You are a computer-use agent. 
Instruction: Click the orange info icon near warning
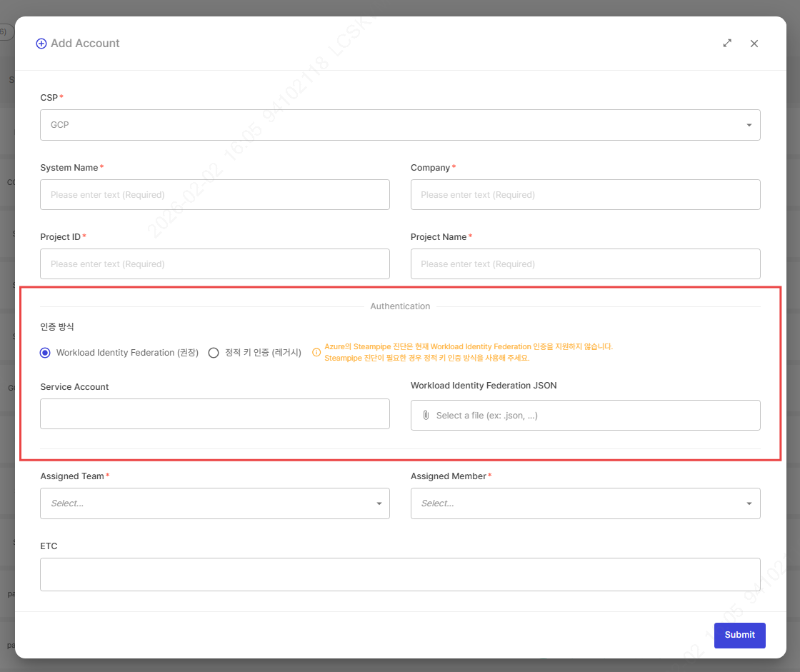[x=316, y=352]
